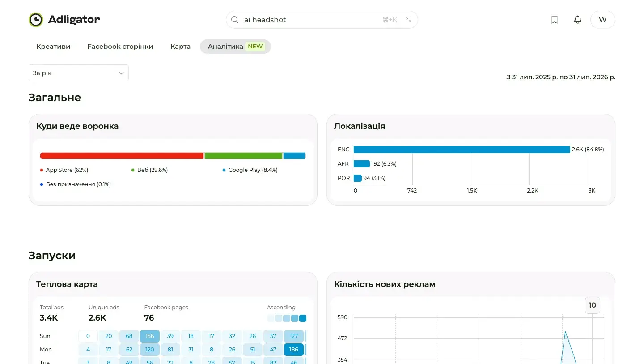
Task: Click the "10" marker on the new ads chart
Action: pos(593,305)
